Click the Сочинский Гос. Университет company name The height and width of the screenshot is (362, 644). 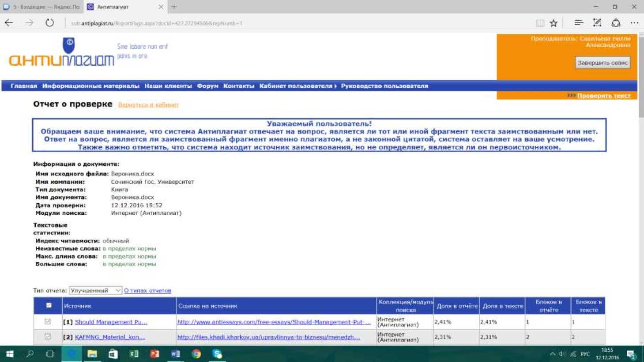pos(152,182)
